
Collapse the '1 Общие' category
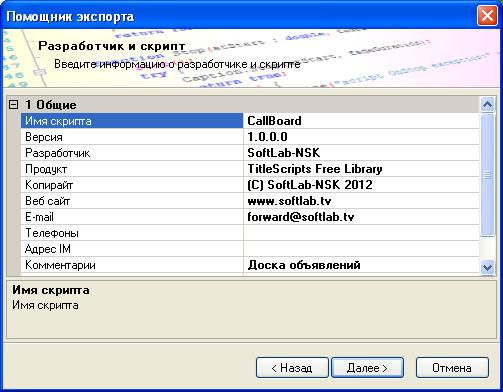tap(13, 105)
